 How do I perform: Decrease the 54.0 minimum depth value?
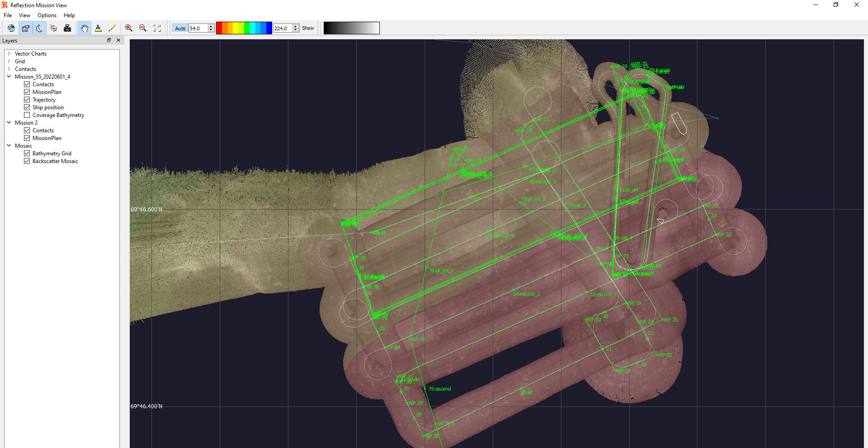pos(211,30)
